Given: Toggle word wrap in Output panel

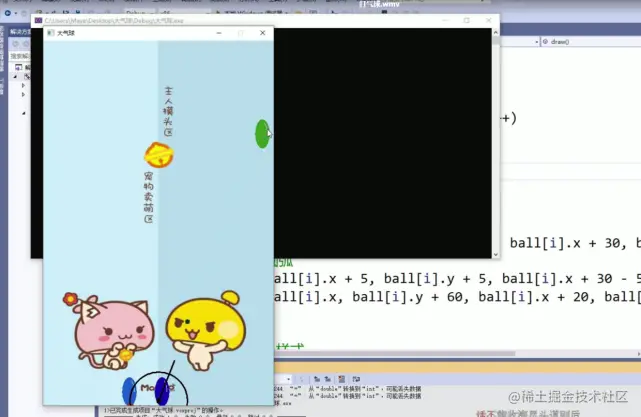Looking at the screenshot, I should tap(356, 379).
